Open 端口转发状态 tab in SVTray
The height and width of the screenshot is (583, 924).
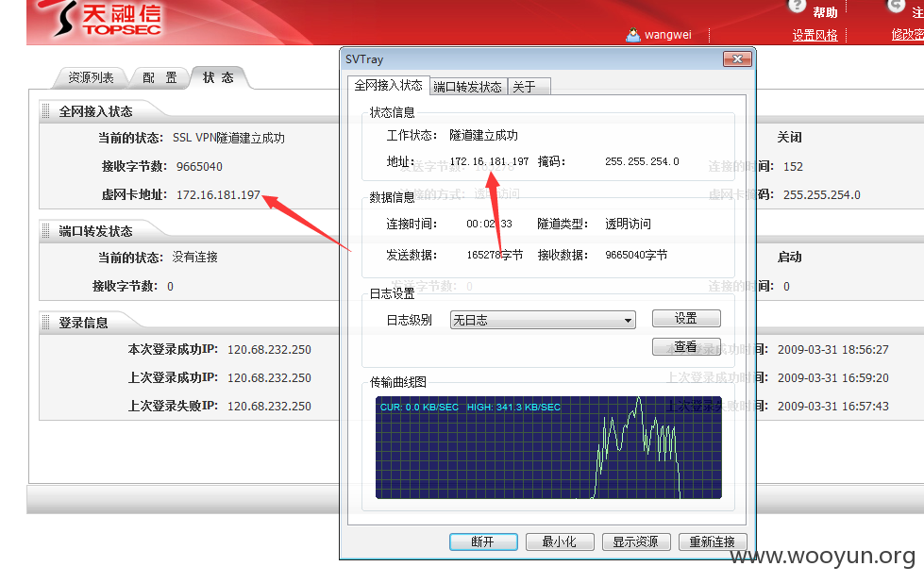pyautogui.click(x=468, y=87)
